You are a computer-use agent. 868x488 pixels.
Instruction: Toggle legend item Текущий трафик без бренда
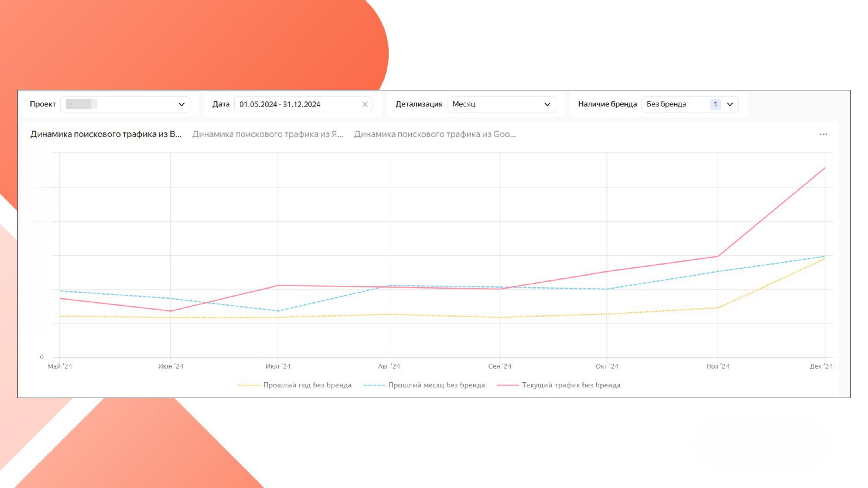tap(571, 385)
